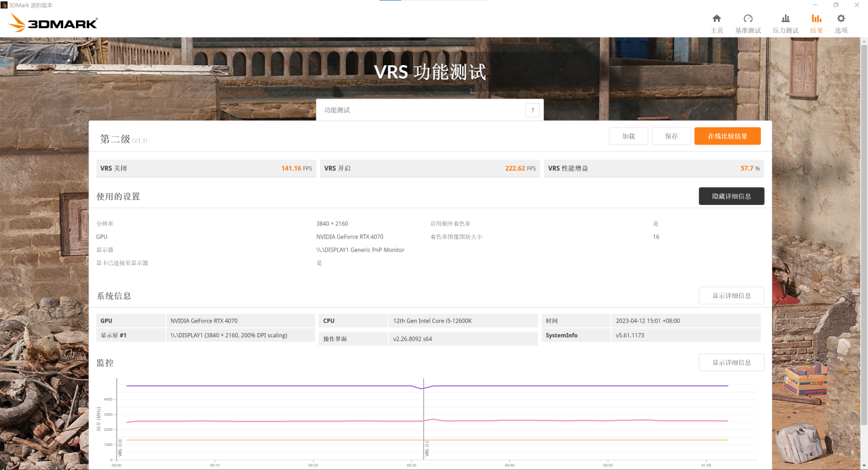Click VRS 性能增益 value 57.7 %
868x470 pixels.
[x=750, y=169]
